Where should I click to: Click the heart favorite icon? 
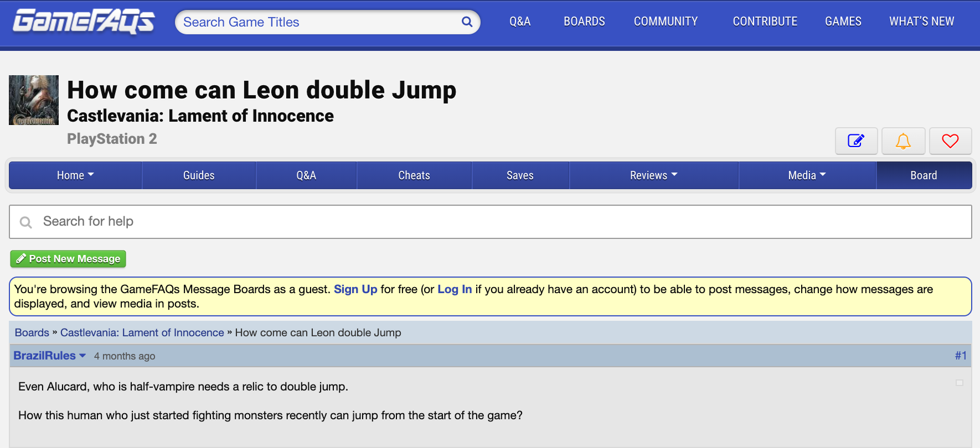tap(950, 141)
